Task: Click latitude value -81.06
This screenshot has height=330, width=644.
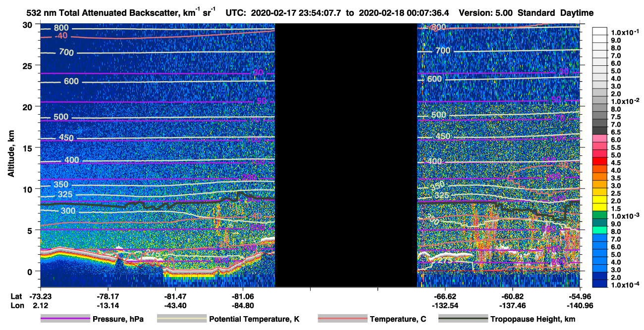Action: pyautogui.click(x=243, y=296)
